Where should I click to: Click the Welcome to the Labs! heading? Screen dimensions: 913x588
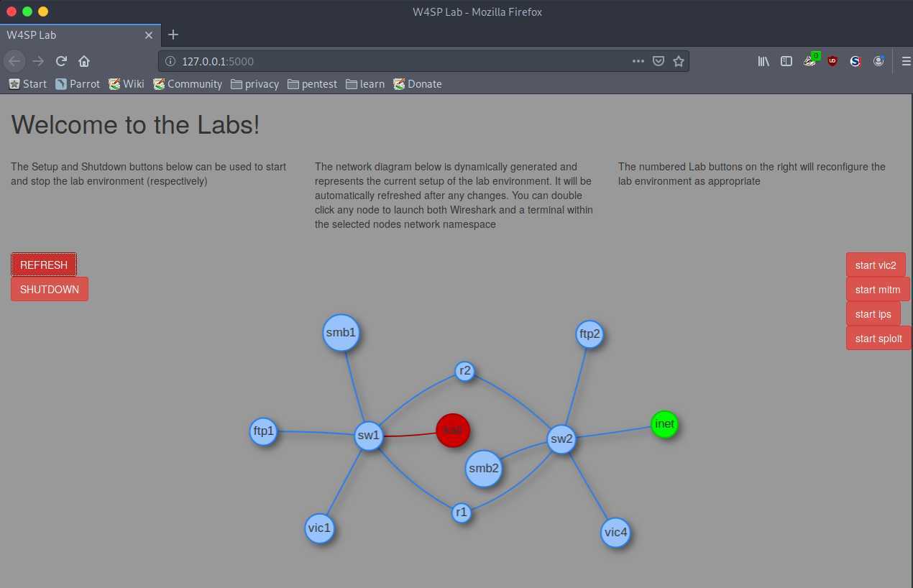pos(135,125)
